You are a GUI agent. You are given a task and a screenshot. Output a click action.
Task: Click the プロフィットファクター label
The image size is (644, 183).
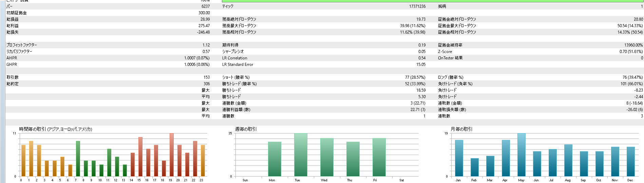[22, 45]
